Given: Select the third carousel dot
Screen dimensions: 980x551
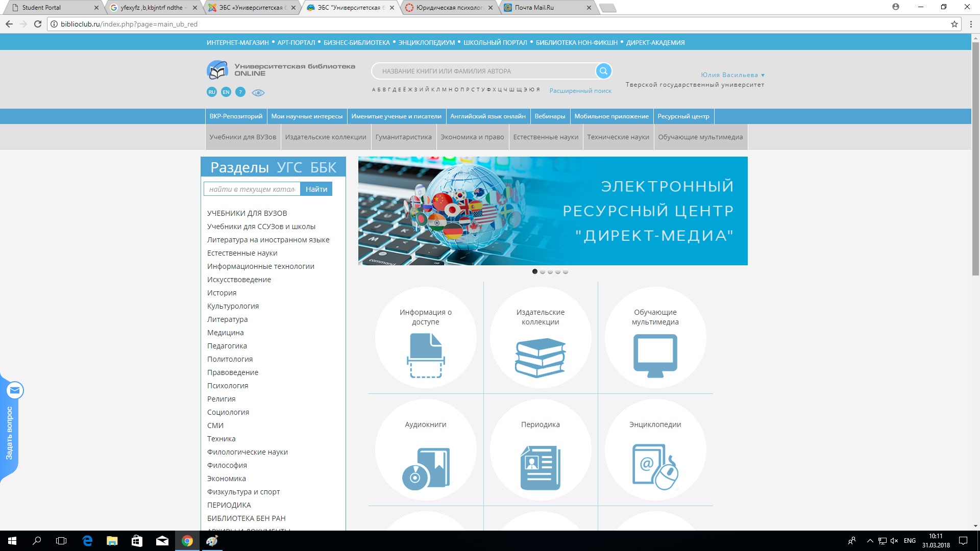Looking at the screenshot, I should 550,271.
